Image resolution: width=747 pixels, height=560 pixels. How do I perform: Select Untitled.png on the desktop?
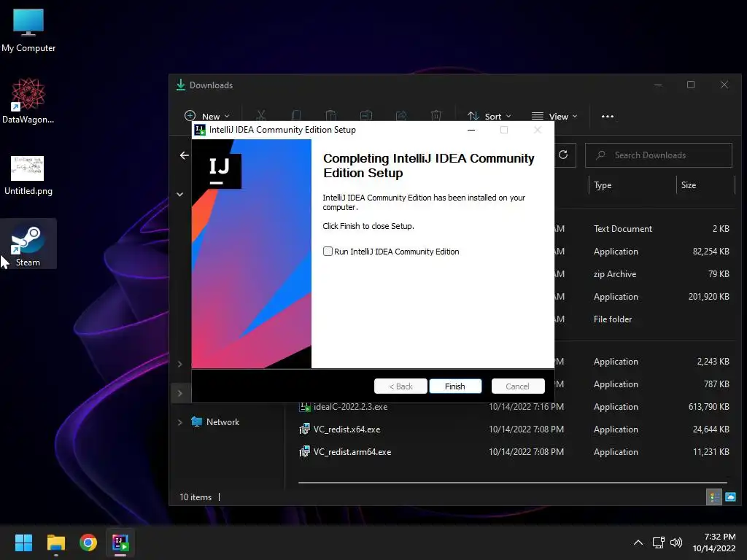tap(28, 176)
